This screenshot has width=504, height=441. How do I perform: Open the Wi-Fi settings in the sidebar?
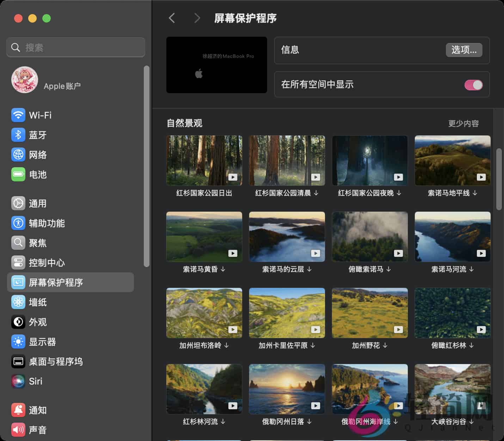40,115
